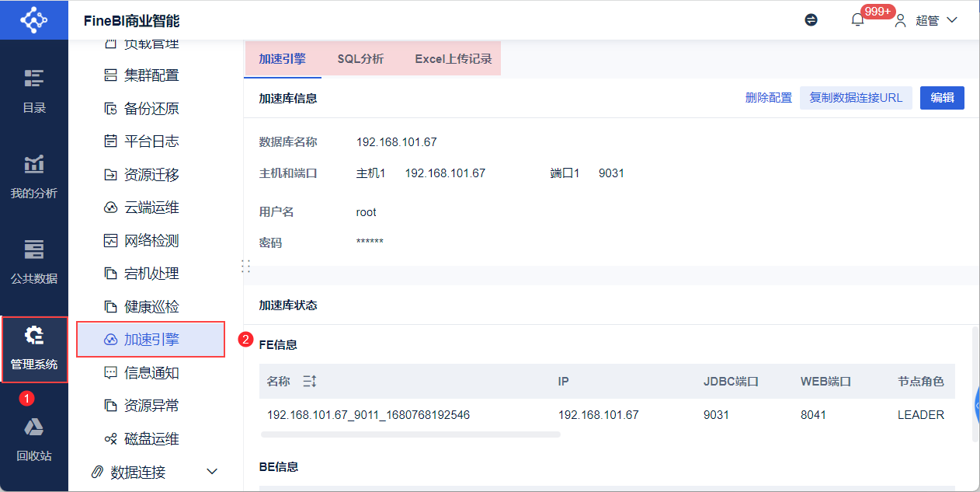The image size is (980, 492).
Task: Click the 编辑 button
Action: click(942, 98)
